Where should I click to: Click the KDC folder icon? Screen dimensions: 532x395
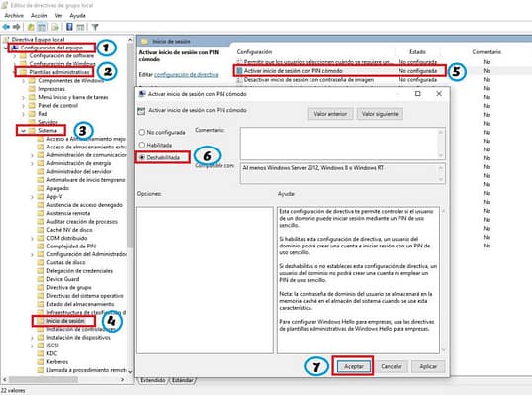pyautogui.click(x=41, y=353)
